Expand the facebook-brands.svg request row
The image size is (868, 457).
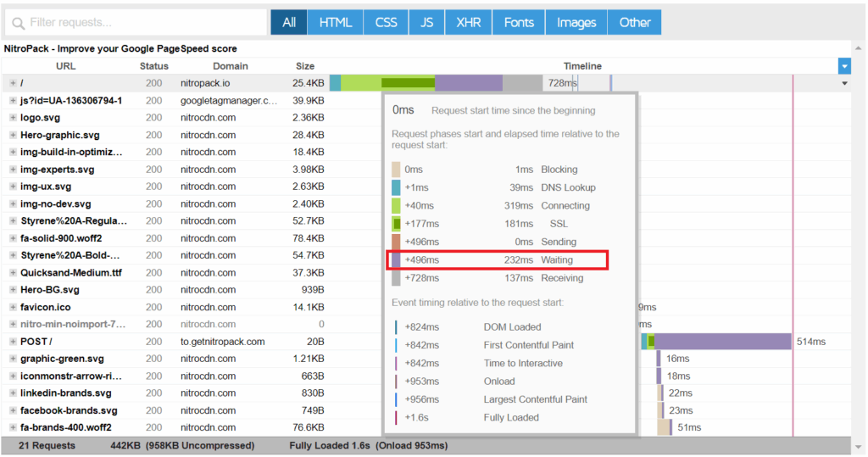(13, 410)
